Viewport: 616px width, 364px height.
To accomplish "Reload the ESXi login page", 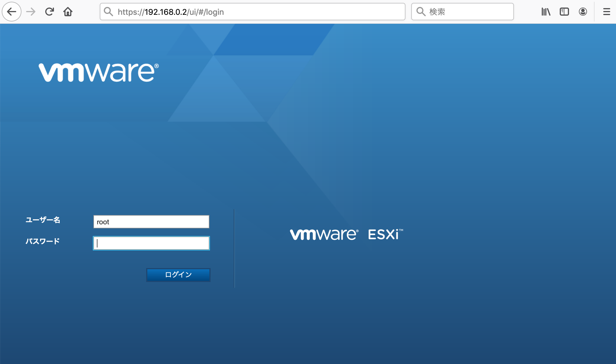I will pos(49,12).
